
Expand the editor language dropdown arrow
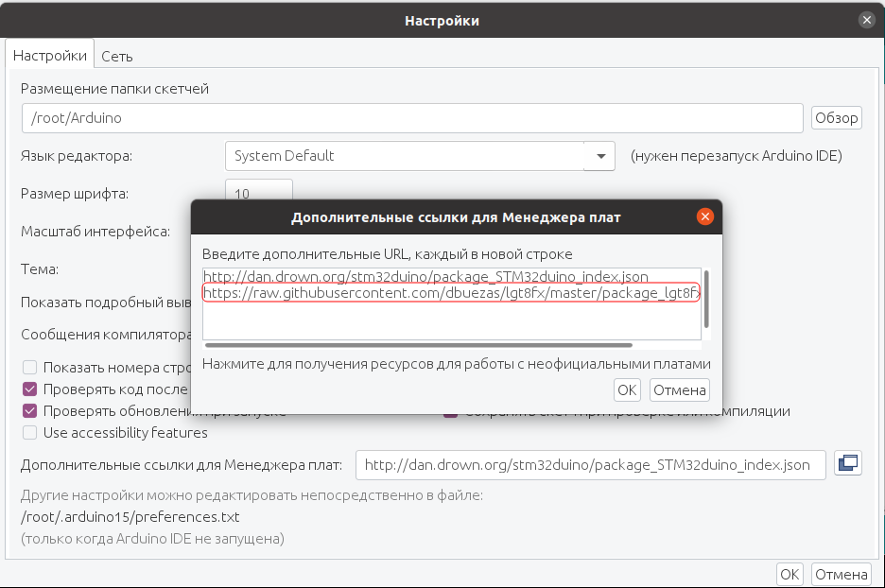(x=600, y=156)
